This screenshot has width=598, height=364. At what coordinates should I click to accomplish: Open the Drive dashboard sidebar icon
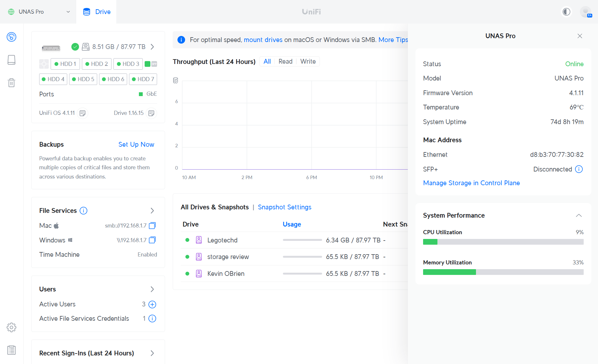pos(11,37)
